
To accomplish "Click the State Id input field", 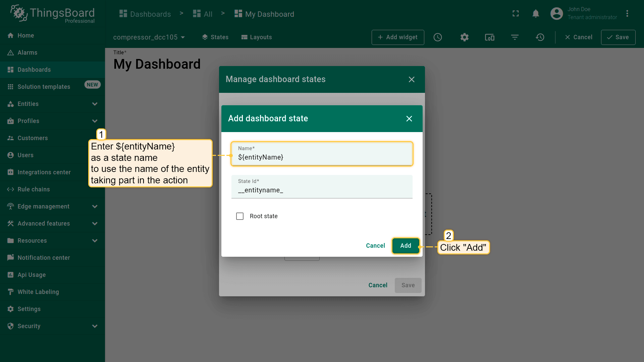I will [322, 190].
